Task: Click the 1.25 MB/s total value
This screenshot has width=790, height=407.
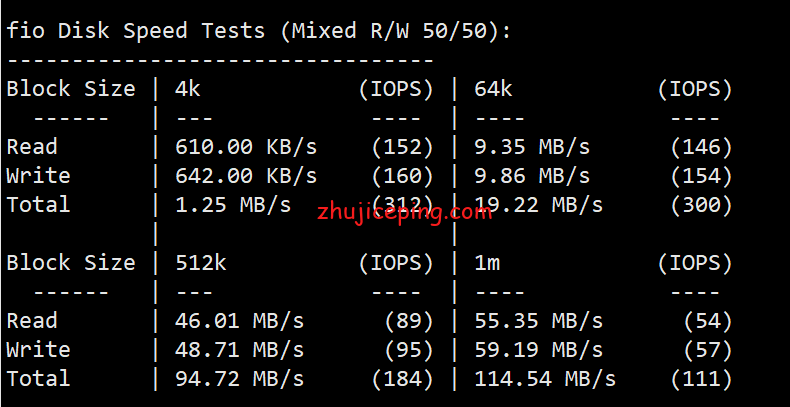Action: point(233,205)
